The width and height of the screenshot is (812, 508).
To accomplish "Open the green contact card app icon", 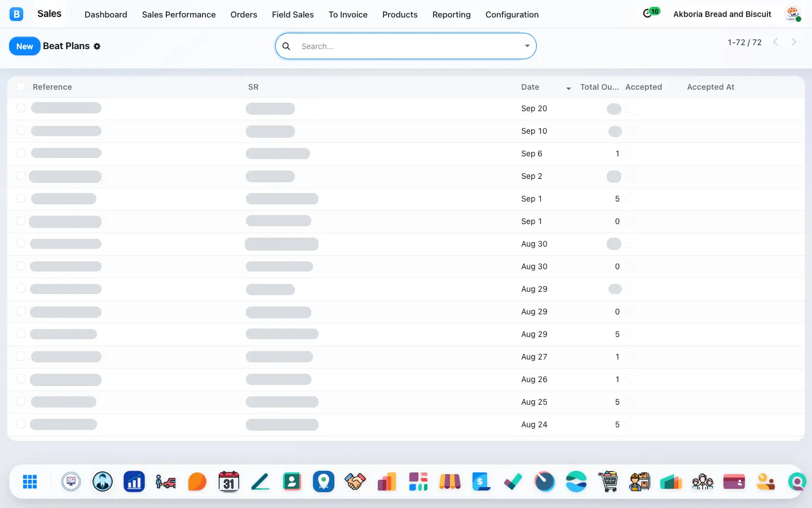I will pos(292,481).
